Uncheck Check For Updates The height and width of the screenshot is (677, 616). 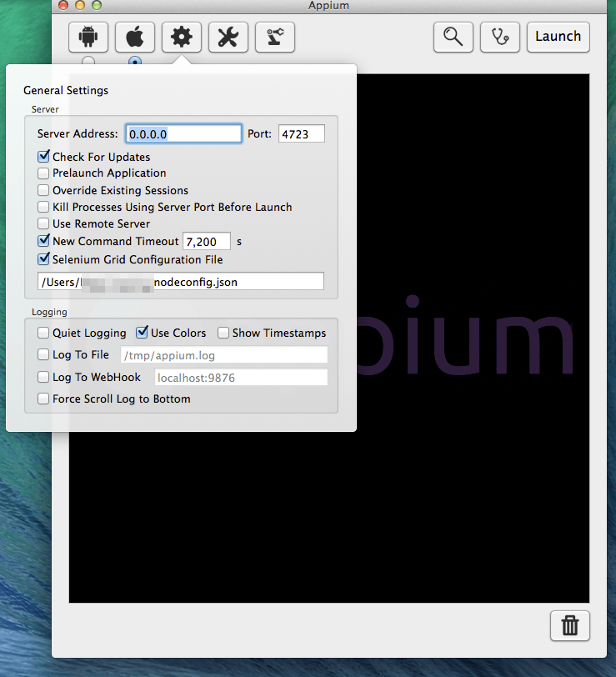tap(43, 156)
